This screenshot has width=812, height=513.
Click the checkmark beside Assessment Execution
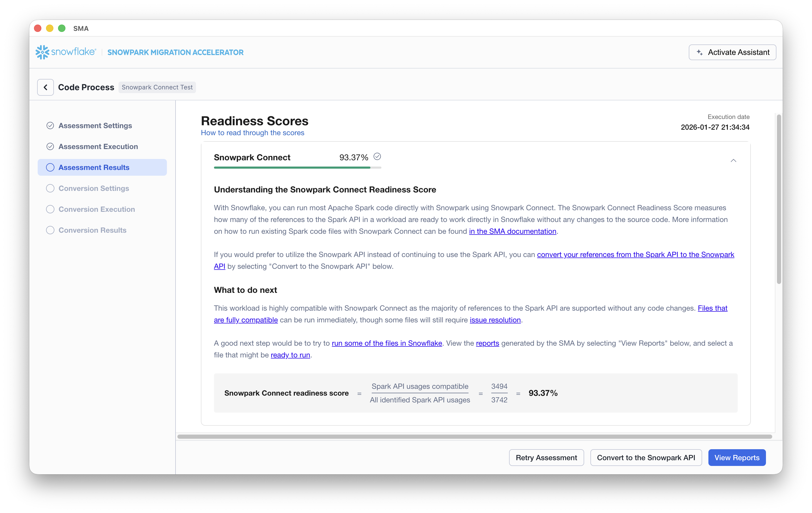tap(50, 146)
